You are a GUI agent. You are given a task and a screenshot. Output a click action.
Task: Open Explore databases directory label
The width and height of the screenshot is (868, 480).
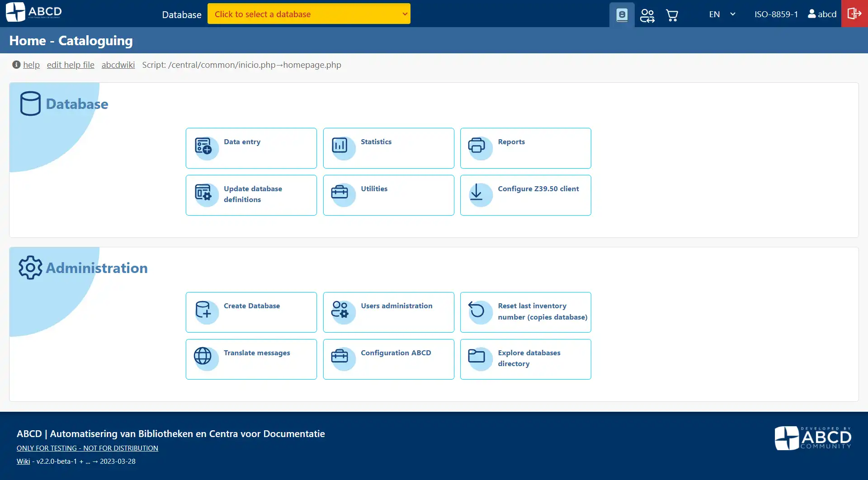529,358
